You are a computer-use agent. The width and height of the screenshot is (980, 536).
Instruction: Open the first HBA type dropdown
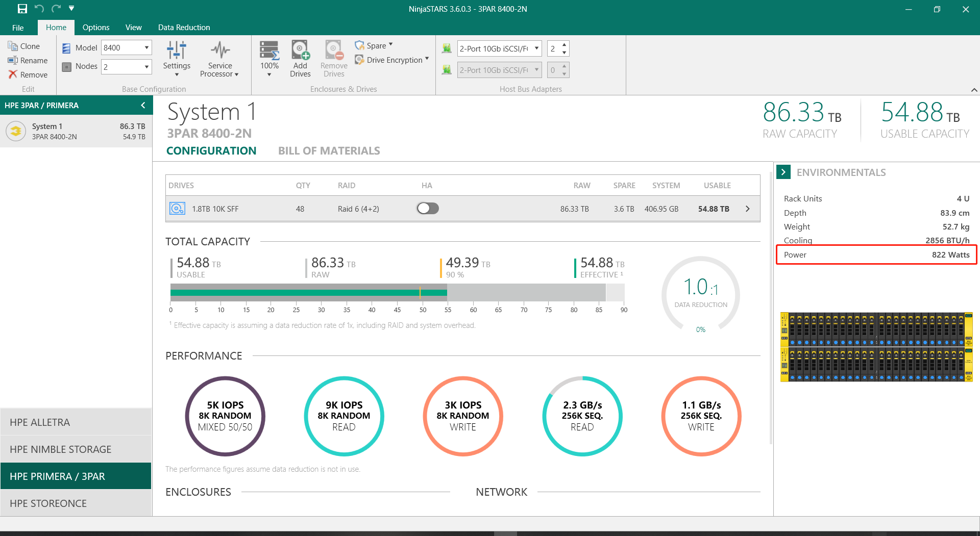[x=536, y=48]
